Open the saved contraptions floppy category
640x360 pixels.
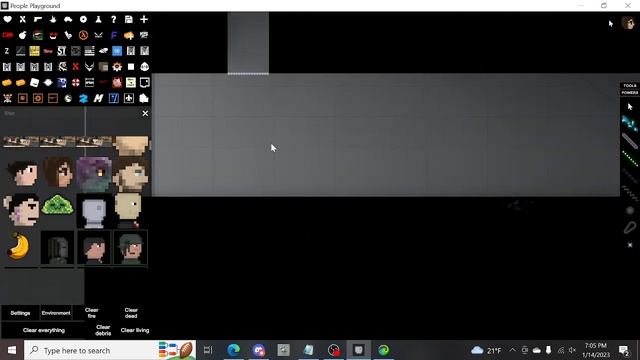click(x=129, y=19)
